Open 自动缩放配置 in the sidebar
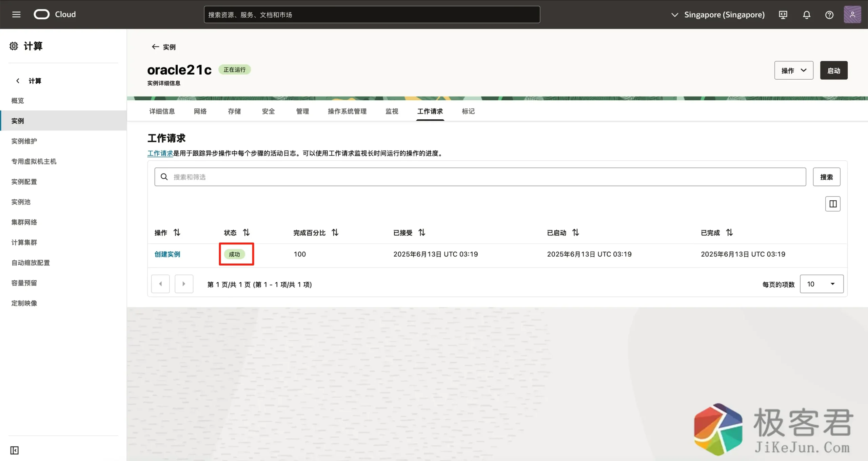868x461 pixels. pos(63,263)
